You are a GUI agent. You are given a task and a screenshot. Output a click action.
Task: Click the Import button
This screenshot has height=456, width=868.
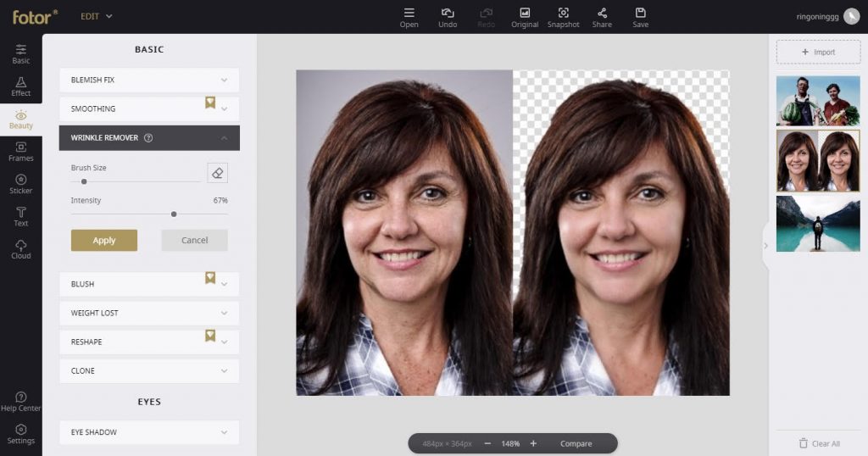tap(818, 52)
